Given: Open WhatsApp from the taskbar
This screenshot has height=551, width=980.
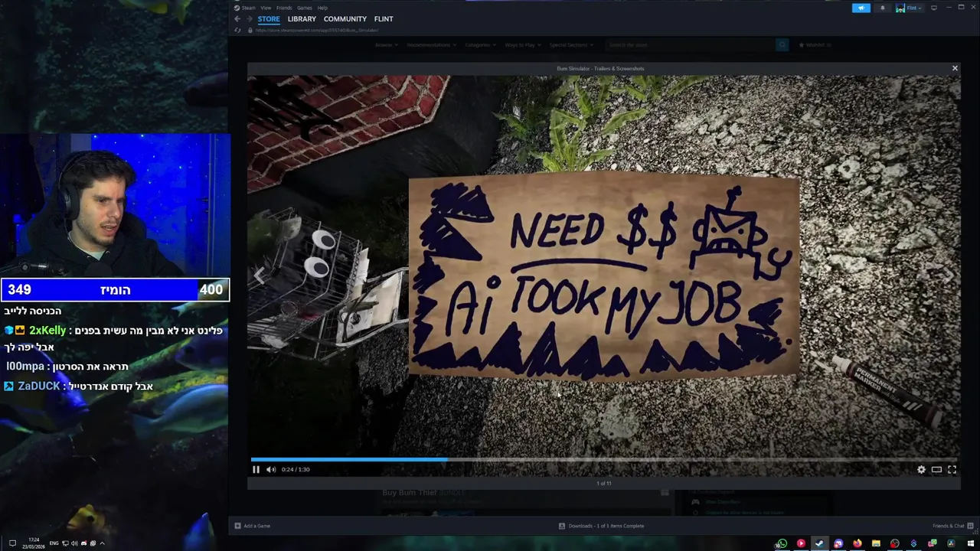Looking at the screenshot, I should point(782,543).
